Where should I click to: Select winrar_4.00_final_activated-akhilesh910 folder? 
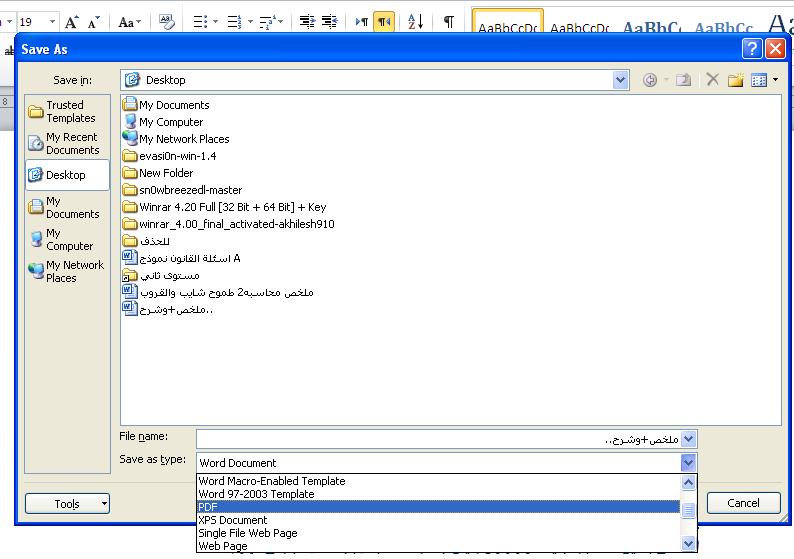(229, 224)
